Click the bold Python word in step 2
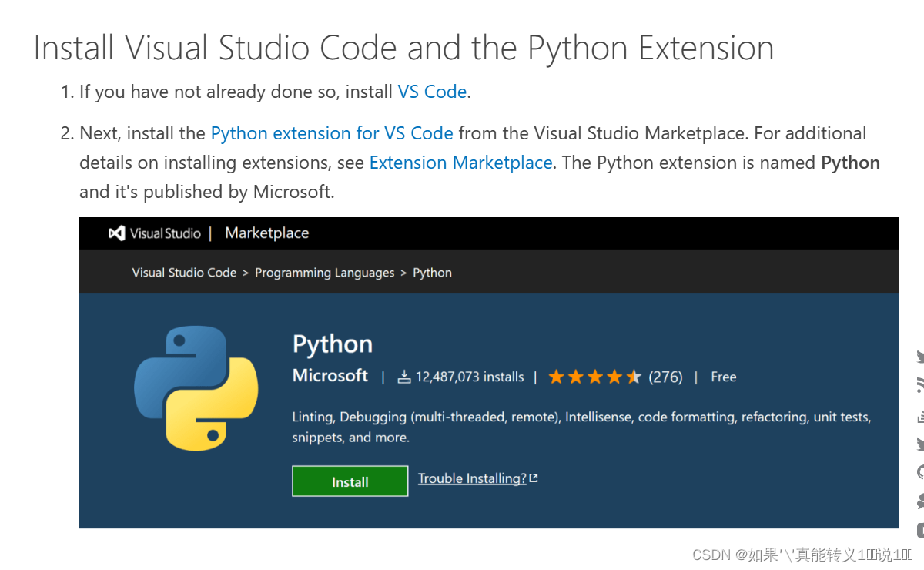Viewport: 924px width, 570px height. 851,163
